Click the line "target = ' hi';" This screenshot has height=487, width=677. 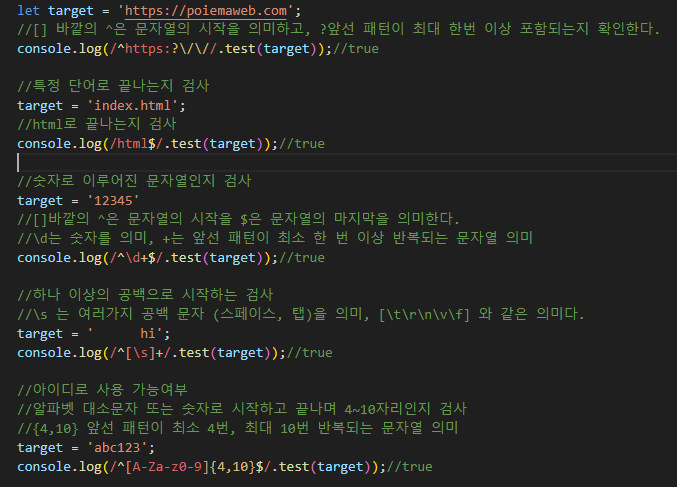(94, 333)
